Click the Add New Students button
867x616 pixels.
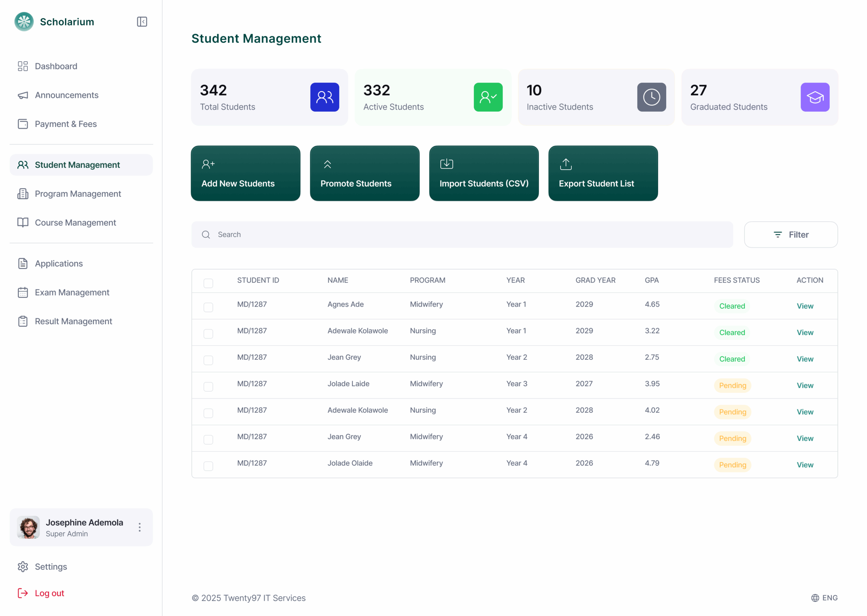[246, 173]
